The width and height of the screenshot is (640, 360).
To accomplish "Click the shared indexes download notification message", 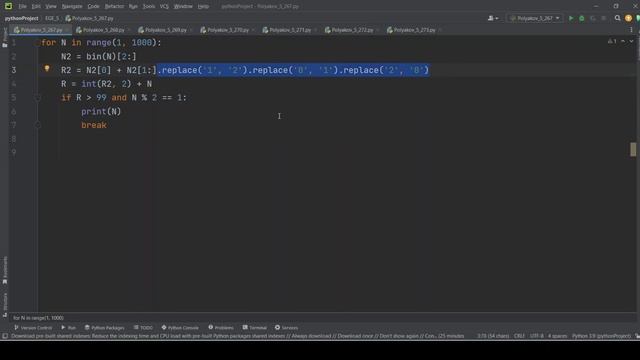I will [x=238, y=336].
